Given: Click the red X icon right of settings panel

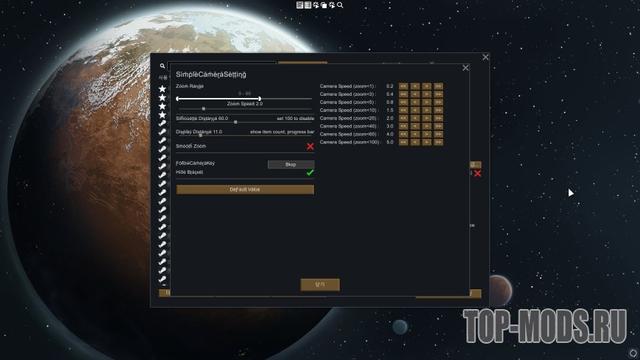Looking at the screenshot, I should point(477,173).
